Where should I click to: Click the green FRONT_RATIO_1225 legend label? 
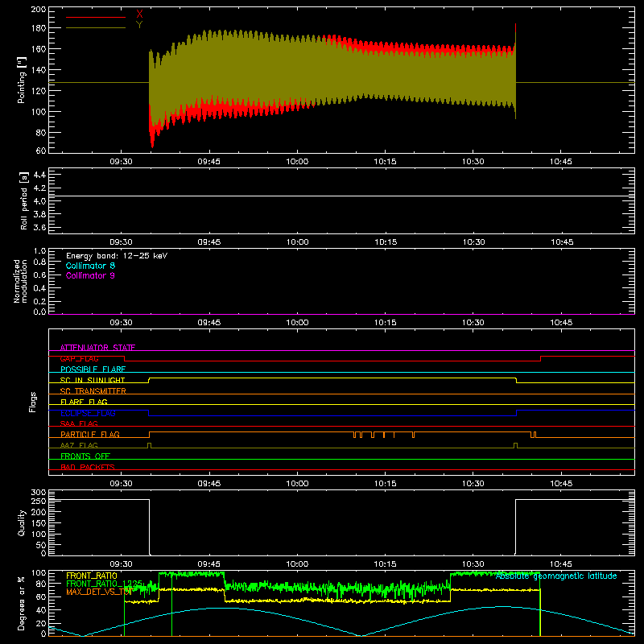[105, 584]
